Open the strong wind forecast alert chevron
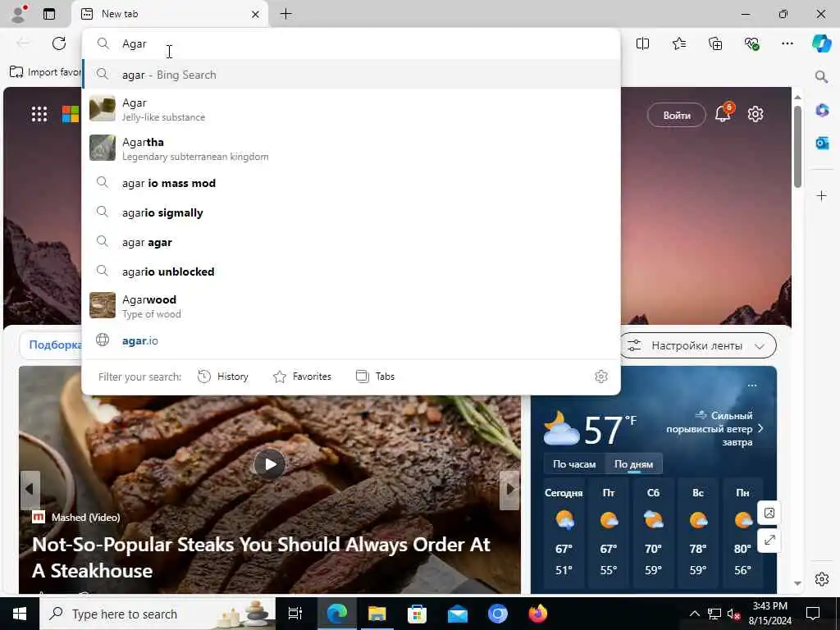This screenshot has width=840, height=630. point(760,428)
